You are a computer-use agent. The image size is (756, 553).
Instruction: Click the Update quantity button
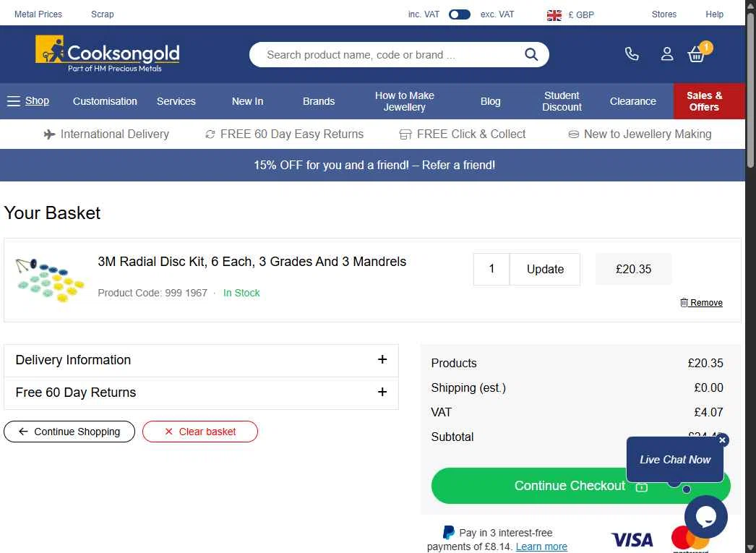pyautogui.click(x=545, y=269)
